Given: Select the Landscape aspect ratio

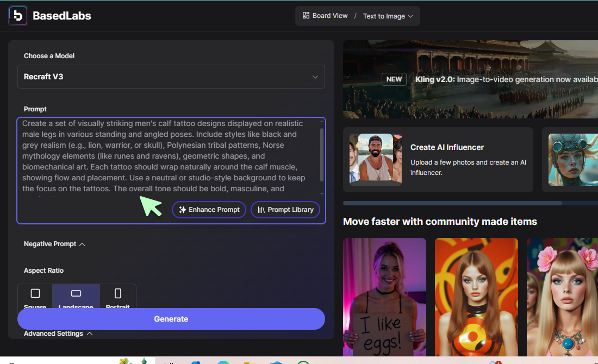Looking at the screenshot, I should tap(76, 296).
